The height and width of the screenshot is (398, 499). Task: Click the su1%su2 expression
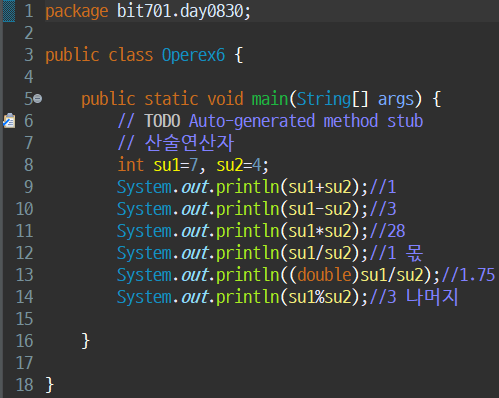point(320,297)
